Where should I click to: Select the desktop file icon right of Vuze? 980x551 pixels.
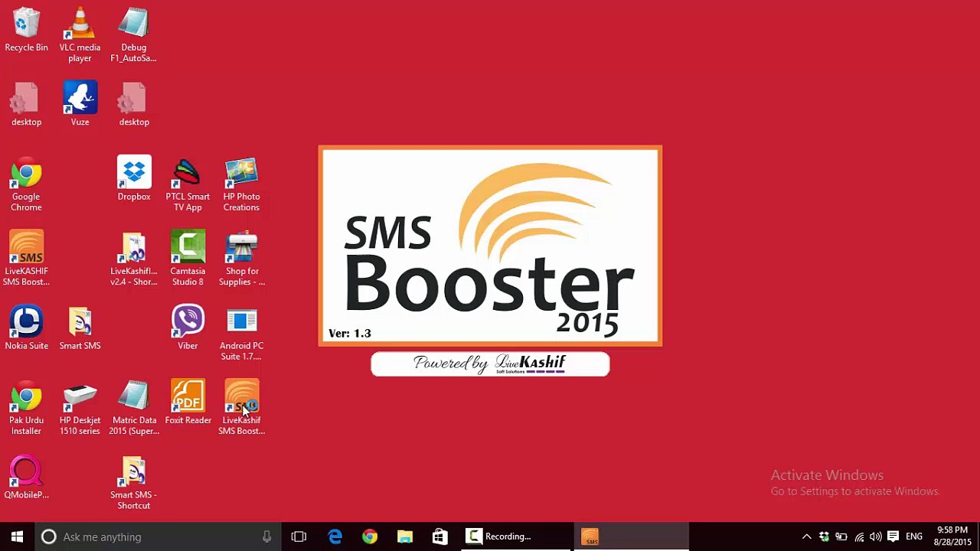pos(133,105)
